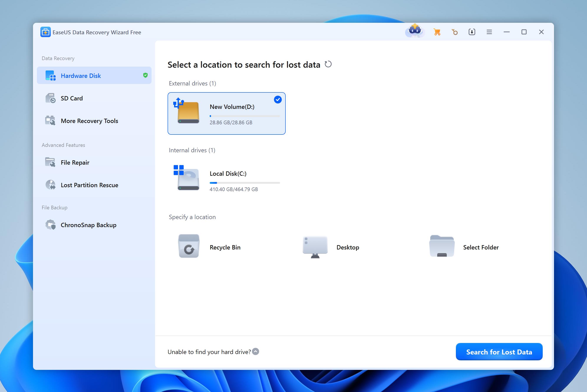This screenshot has width=587, height=392.
Task: Click the SD Card sidebar icon
Action: pos(51,98)
